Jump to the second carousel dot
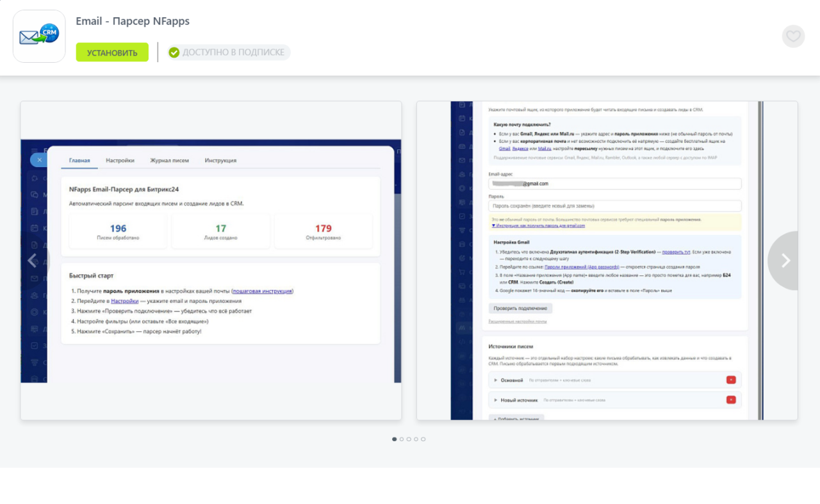This screenshot has width=820, height=504. pos(402,439)
